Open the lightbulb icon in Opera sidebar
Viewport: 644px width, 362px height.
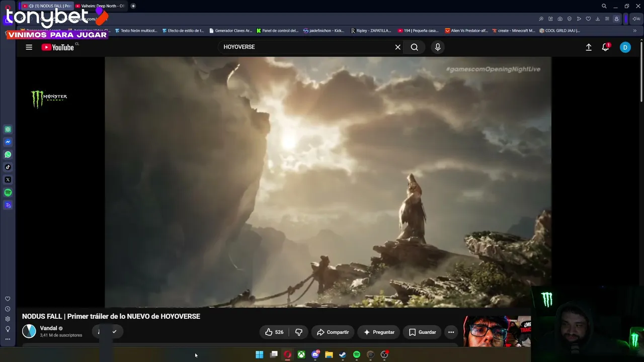[x=8, y=329]
